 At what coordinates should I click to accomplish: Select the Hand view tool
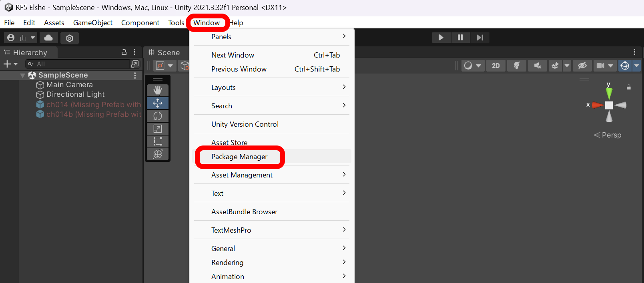click(158, 90)
